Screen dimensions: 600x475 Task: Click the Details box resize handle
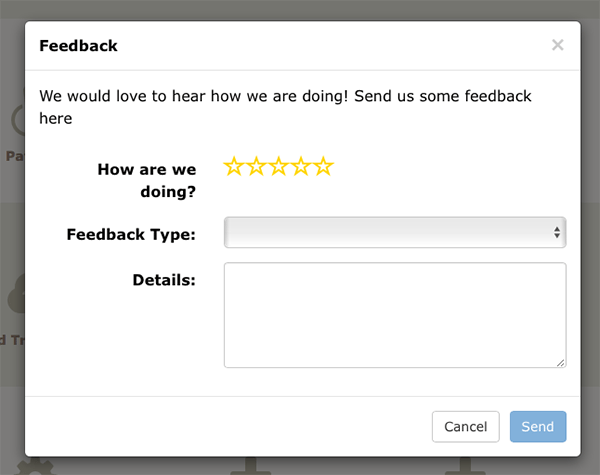point(561,363)
